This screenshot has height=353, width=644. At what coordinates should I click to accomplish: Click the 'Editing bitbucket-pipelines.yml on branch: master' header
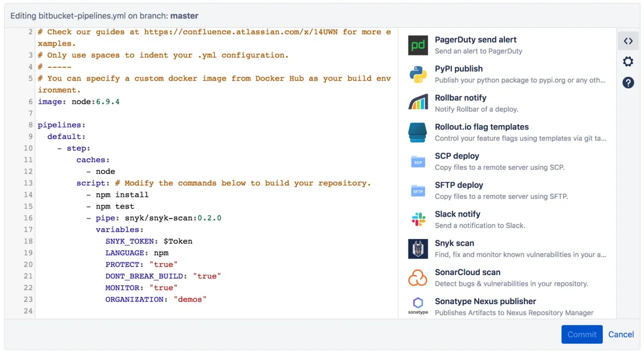(x=104, y=16)
